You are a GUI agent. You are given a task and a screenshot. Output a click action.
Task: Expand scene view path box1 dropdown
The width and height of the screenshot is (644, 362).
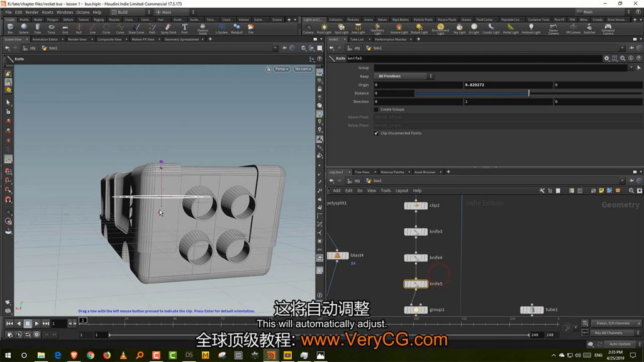coord(275,48)
